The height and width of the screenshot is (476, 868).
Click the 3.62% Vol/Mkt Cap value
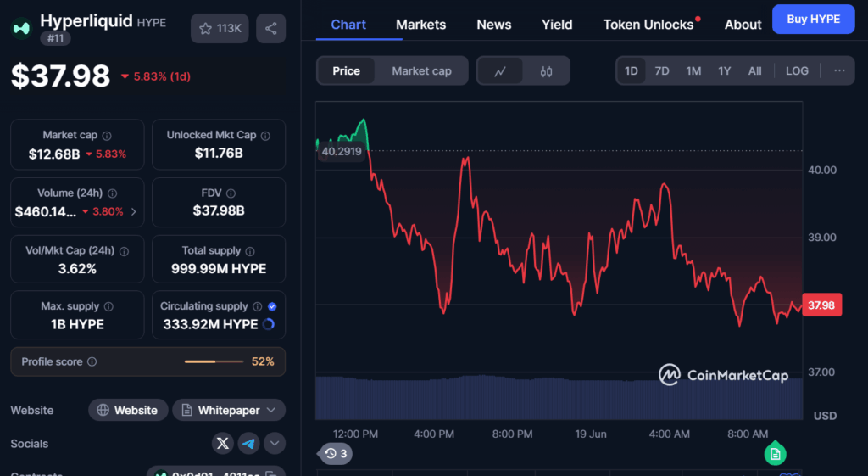[77, 269]
